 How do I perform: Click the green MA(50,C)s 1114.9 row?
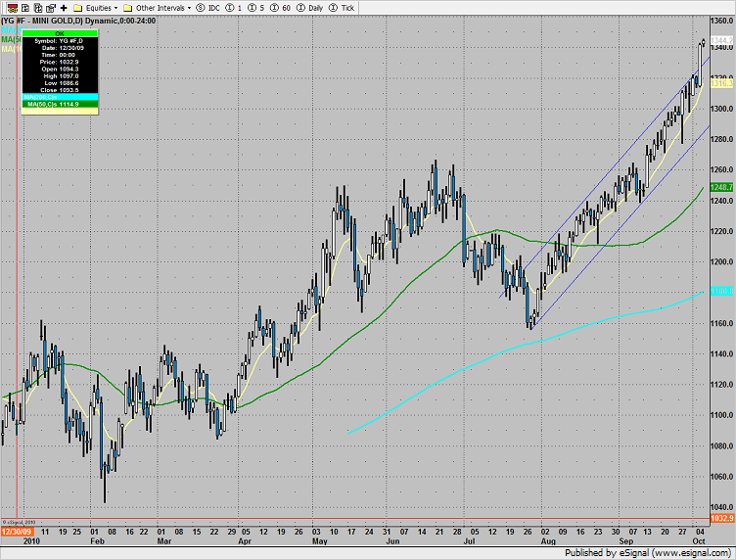click(x=60, y=104)
